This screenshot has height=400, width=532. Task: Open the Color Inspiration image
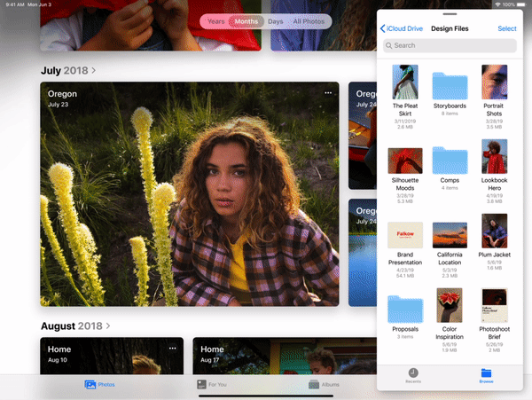click(450, 305)
